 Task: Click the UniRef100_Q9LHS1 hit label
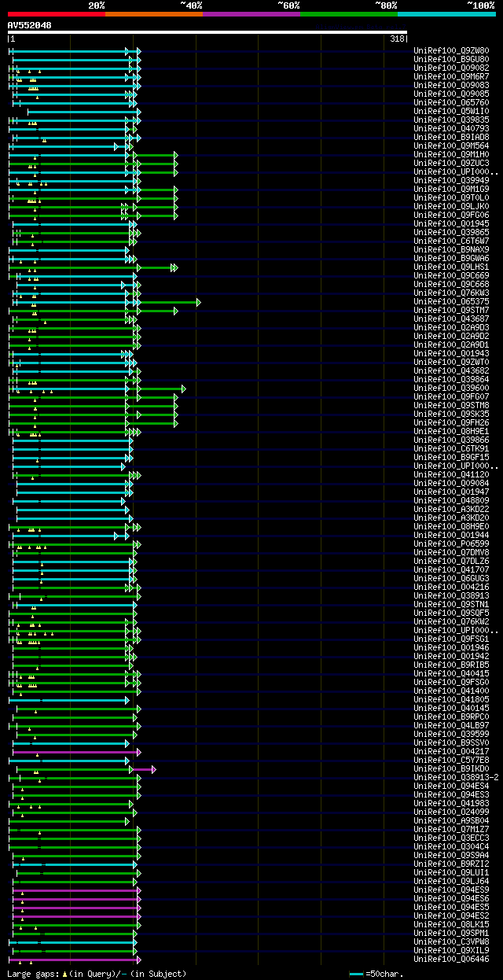tap(451, 267)
